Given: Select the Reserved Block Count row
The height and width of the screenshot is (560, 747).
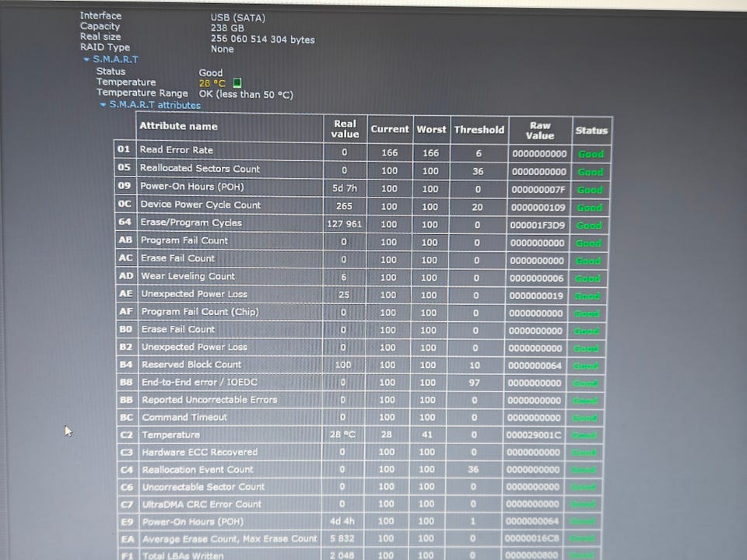Looking at the screenshot, I should click(359, 365).
